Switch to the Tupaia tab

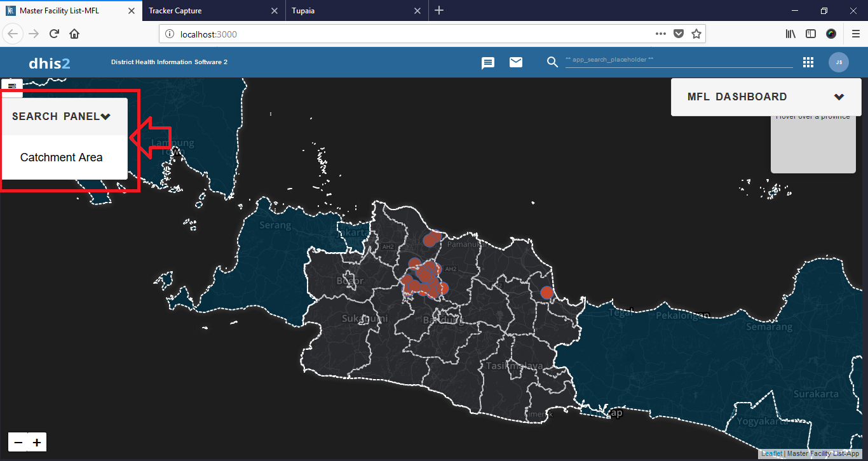click(x=304, y=11)
